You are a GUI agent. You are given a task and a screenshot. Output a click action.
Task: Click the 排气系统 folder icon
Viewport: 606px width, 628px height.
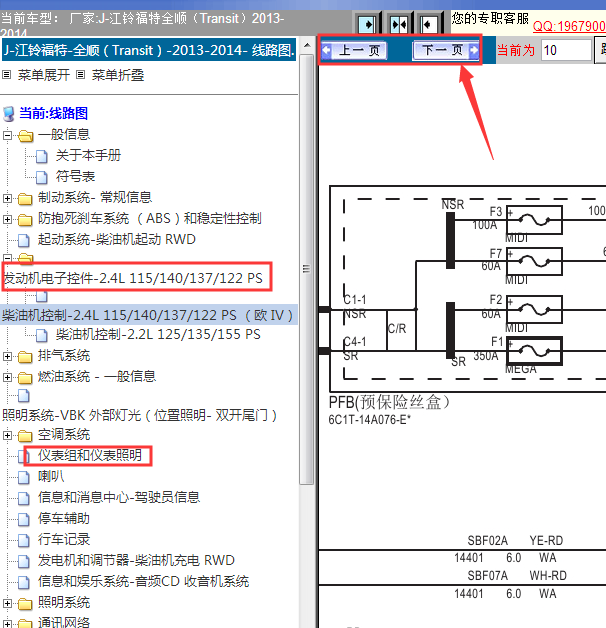coord(25,356)
